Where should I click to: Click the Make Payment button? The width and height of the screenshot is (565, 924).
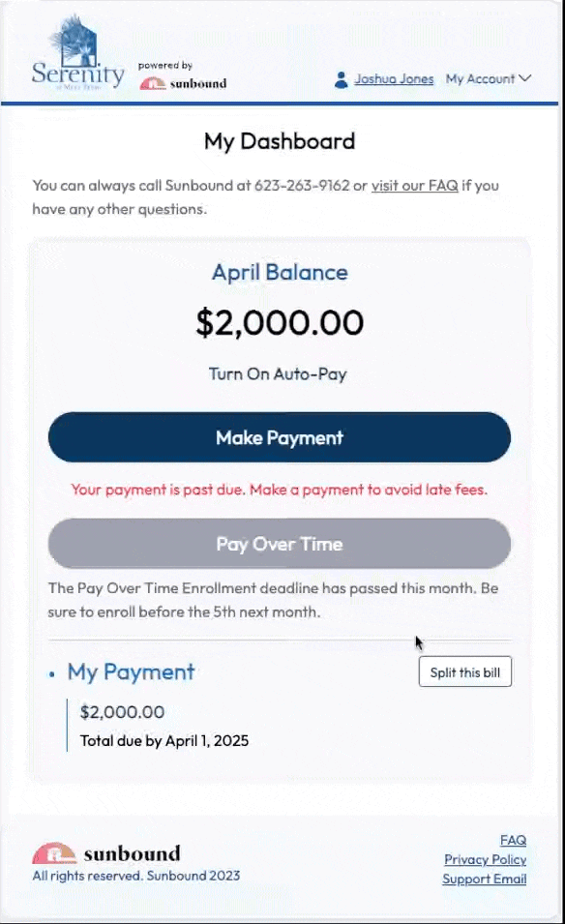pyautogui.click(x=280, y=437)
